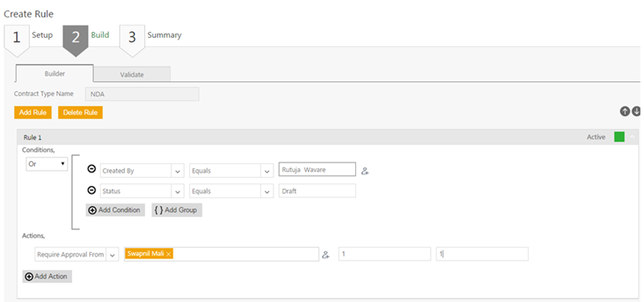This screenshot has height=302, width=644.
Task: Expand the Created By field dropdown
Action: (177, 171)
